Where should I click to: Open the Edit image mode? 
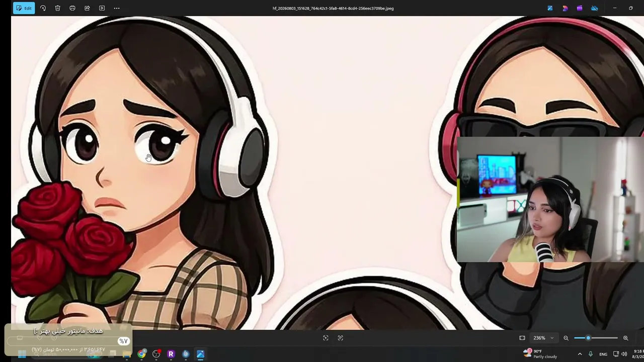pos(24,8)
